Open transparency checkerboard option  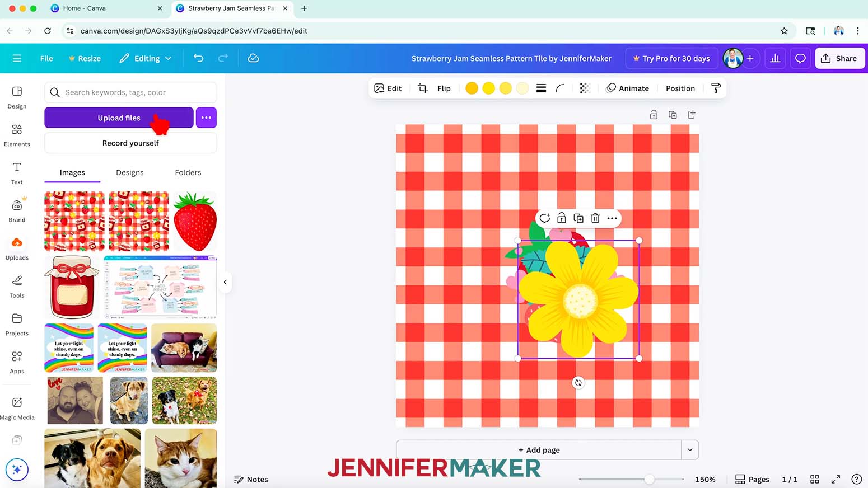click(585, 88)
